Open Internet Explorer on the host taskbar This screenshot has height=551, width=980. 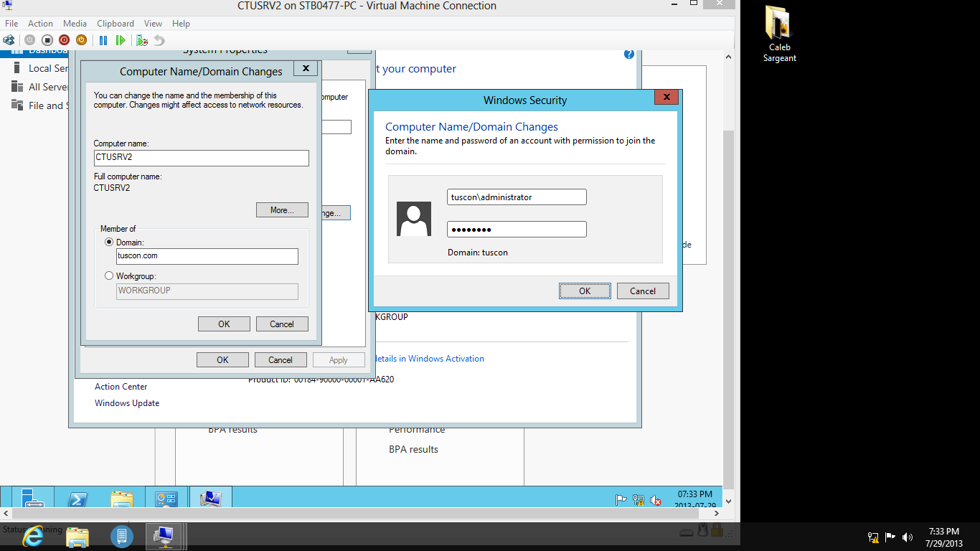[32, 536]
